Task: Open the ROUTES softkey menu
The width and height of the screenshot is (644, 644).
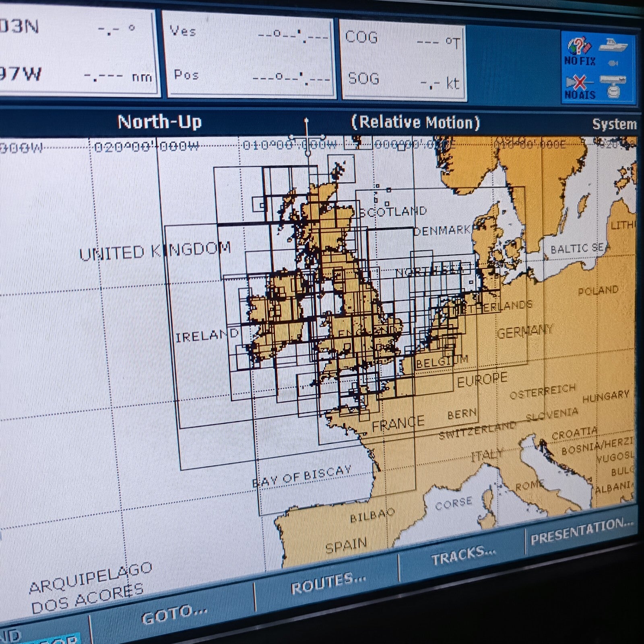Action: coord(328,584)
